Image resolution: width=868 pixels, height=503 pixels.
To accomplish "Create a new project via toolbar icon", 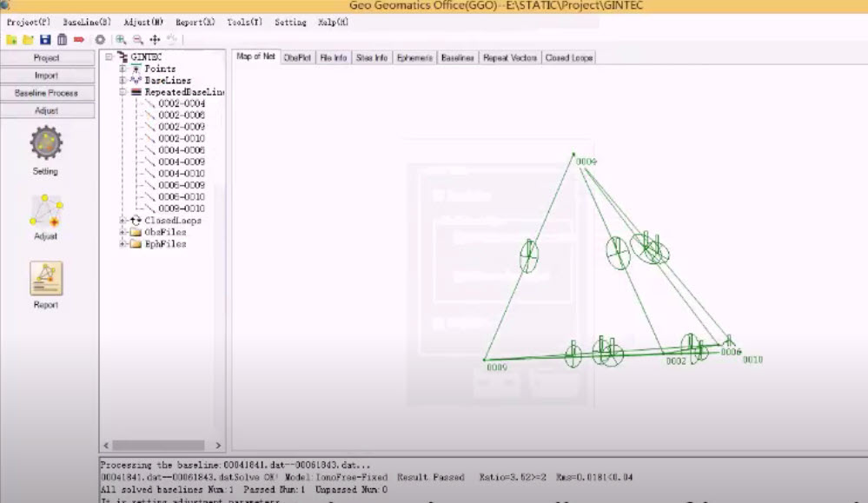I will click(10, 38).
